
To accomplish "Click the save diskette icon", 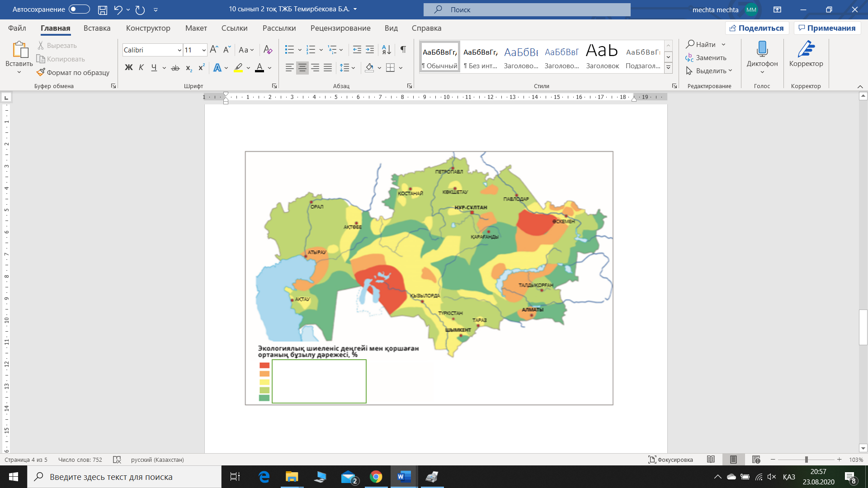I will click(x=103, y=9).
